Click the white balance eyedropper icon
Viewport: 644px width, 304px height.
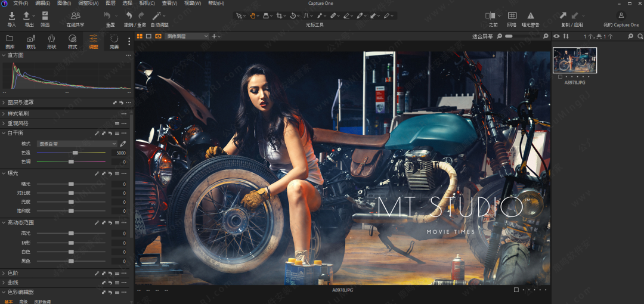pos(123,144)
